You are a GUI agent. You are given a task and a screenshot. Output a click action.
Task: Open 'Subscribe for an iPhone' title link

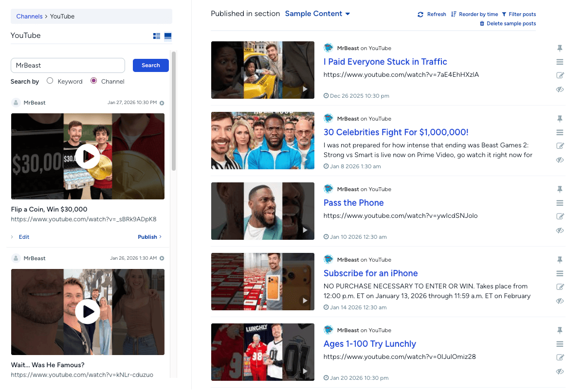(x=370, y=273)
